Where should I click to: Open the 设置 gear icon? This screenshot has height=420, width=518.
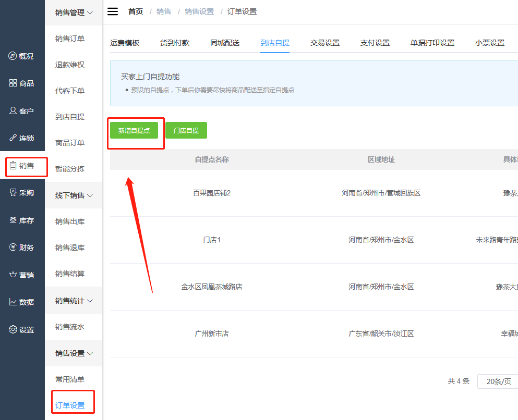[x=13, y=329]
